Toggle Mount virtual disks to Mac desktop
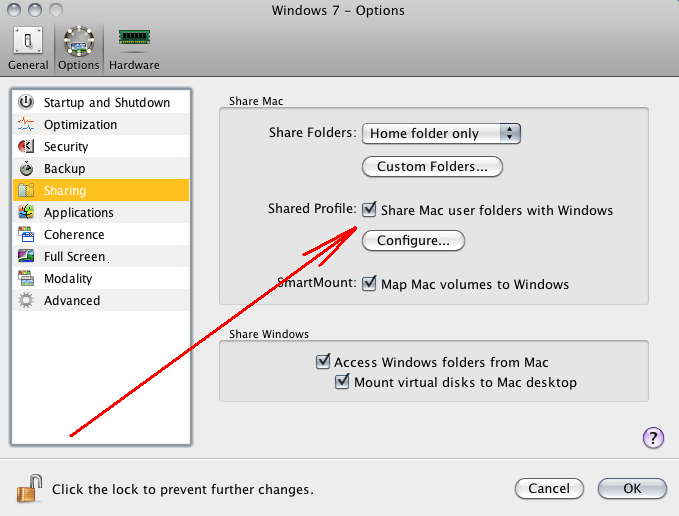This screenshot has height=516, width=679. [342, 381]
